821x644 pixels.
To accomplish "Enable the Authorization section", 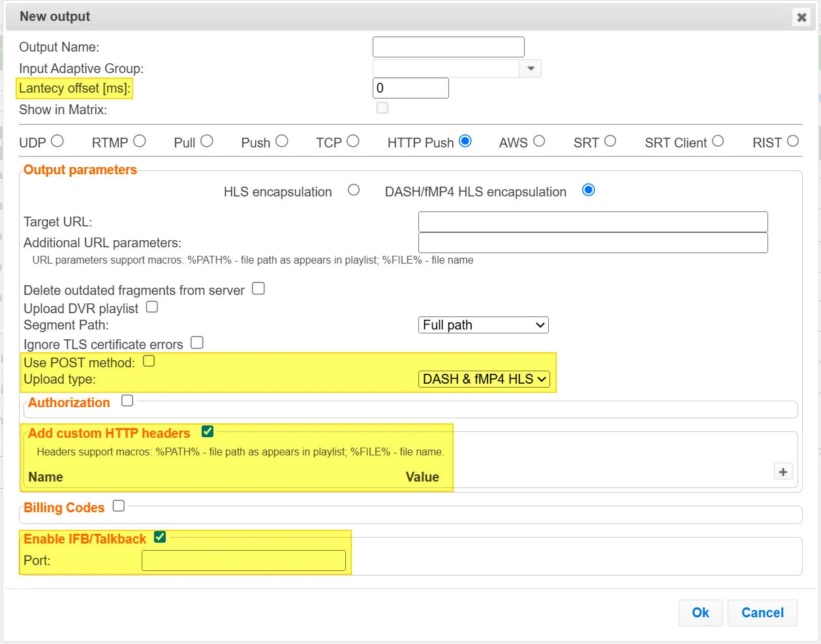I will click(127, 401).
